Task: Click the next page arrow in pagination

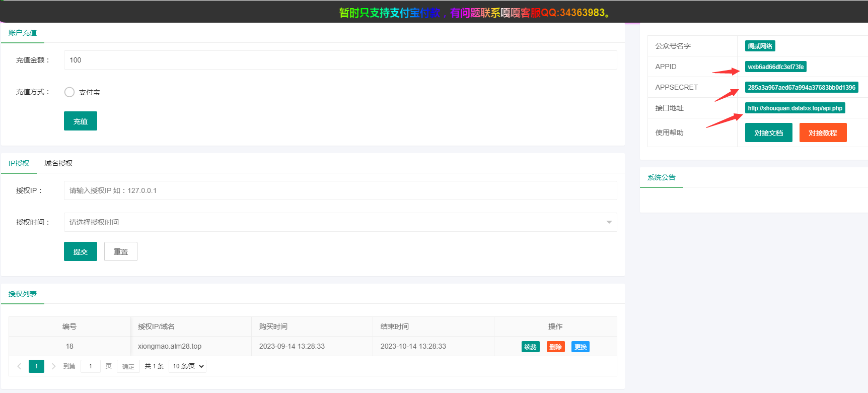Action: tap(53, 366)
